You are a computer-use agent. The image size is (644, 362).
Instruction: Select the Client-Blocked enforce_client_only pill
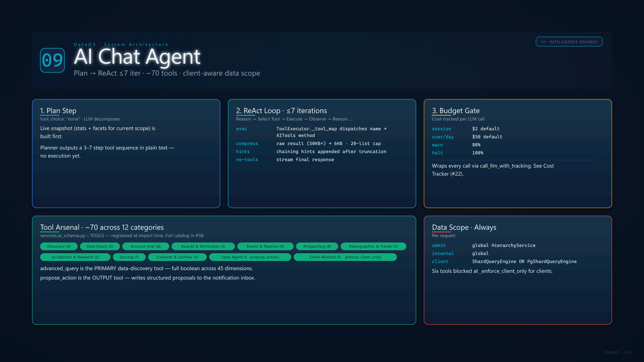tap(345, 257)
